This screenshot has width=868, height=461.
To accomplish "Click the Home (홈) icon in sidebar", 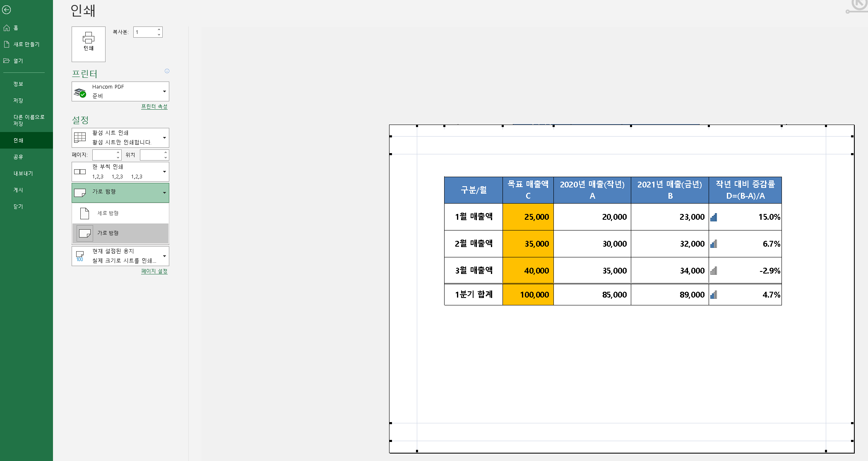I will pos(7,28).
